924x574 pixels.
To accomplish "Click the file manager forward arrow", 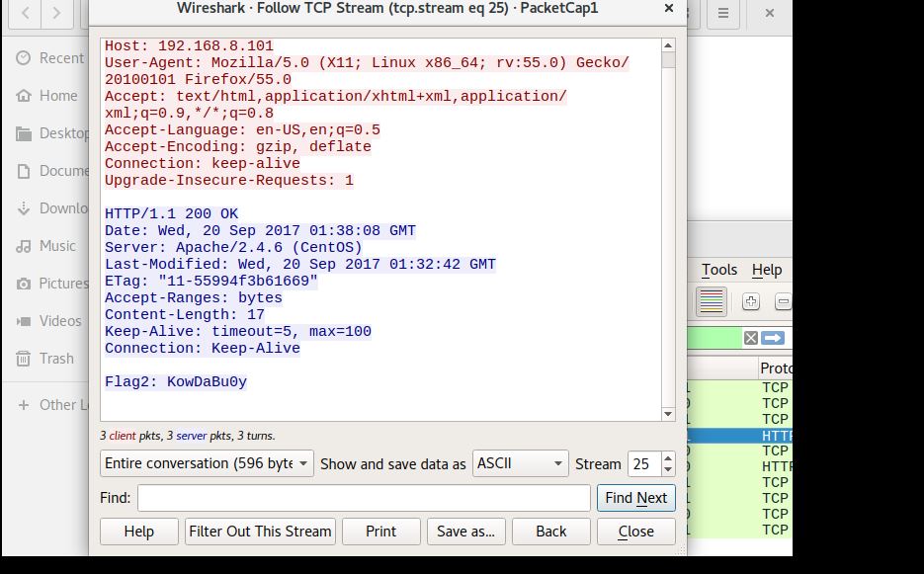I will pyautogui.click(x=56, y=13).
